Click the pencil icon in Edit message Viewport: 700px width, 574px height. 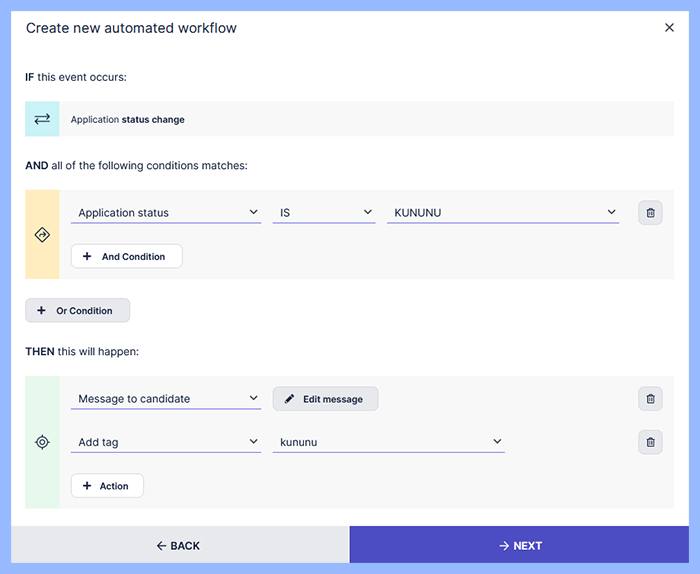pyautogui.click(x=290, y=399)
